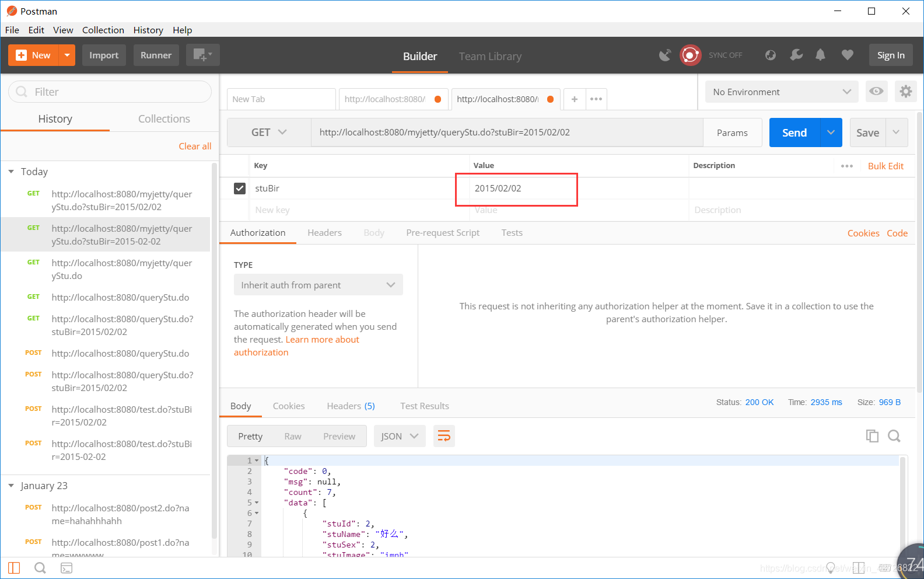Open the Postman console icon
Image resolution: width=924 pixels, height=579 pixels.
click(66, 568)
